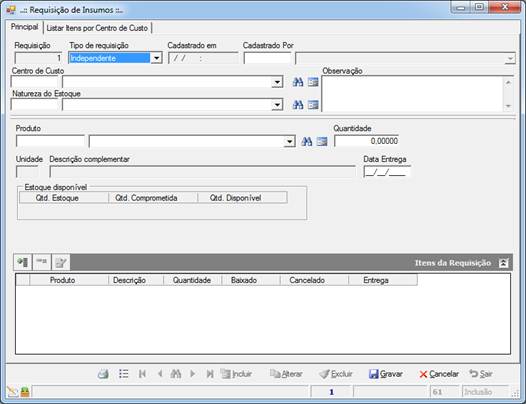Click the status bar pencil icon
This screenshot has height=404, width=526.
click(12, 392)
